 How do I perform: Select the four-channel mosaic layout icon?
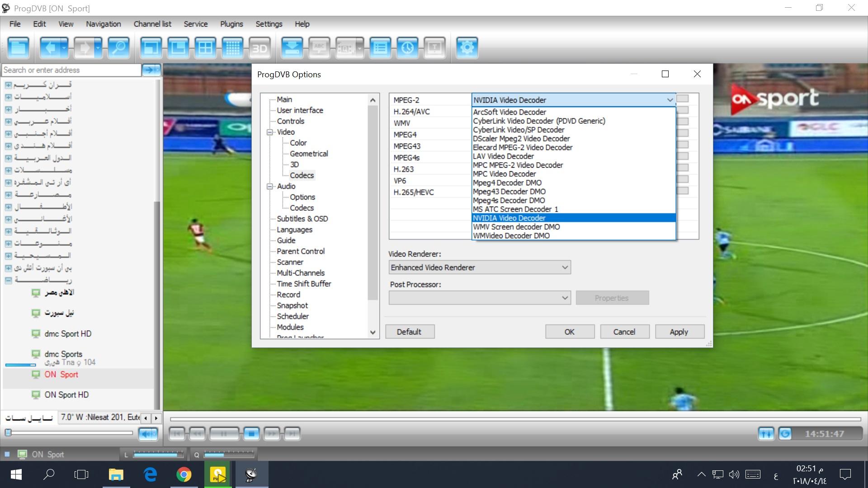tap(206, 47)
